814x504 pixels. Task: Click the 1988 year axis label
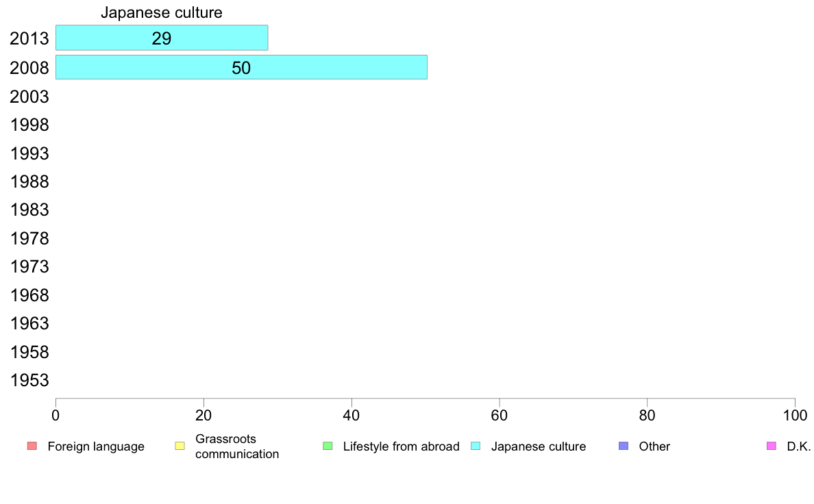tap(29, 181)
